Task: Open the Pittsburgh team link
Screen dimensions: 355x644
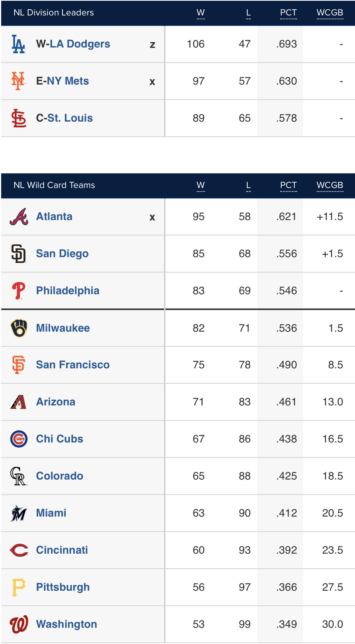Action: (63, 587)
